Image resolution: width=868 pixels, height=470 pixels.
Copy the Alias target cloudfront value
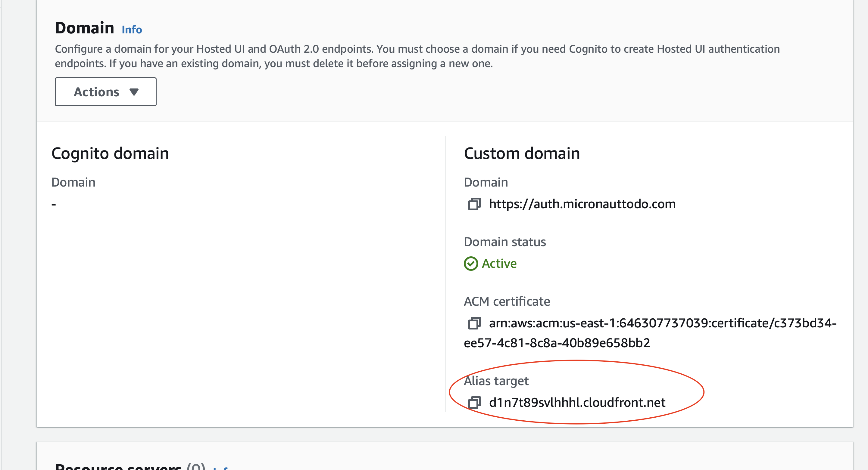pos(474,402)
